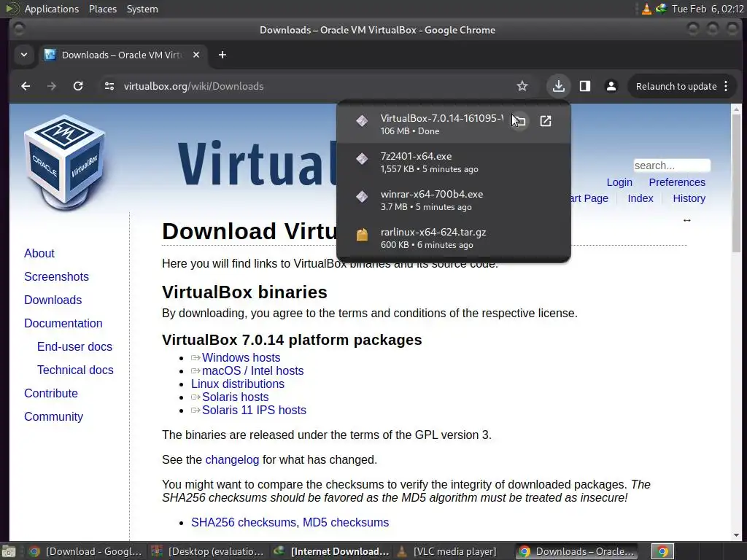Image resolution: width=747 pixels, height=560 pixels.
Task: Click the show desktop icon in taskbar
Action: (9, 551)
